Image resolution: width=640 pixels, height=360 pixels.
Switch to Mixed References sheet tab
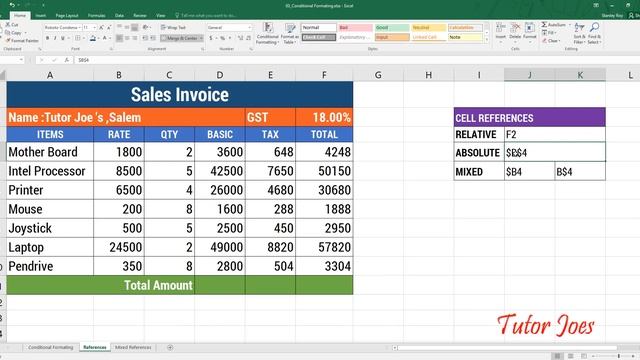133,347
